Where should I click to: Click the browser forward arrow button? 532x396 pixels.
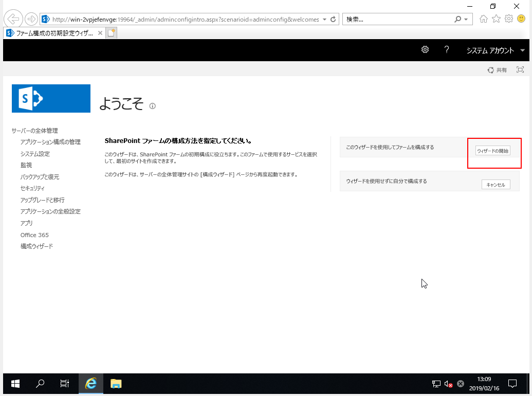31,20
